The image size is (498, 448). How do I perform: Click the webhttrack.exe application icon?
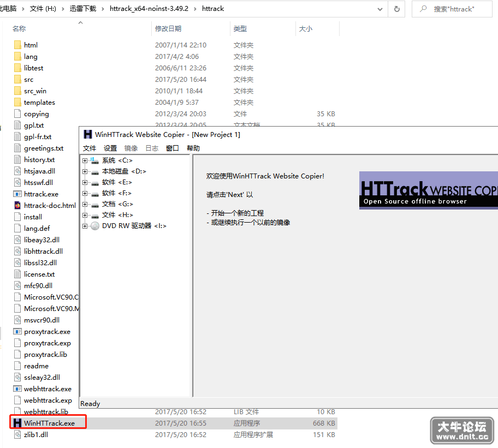tap(17, 389)
